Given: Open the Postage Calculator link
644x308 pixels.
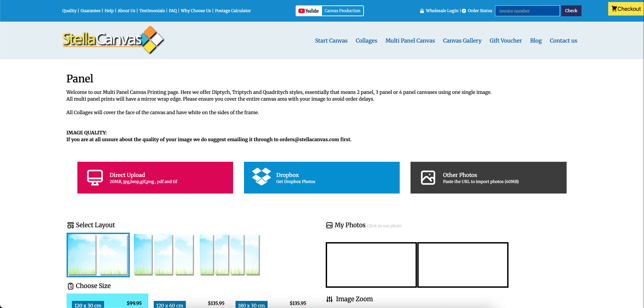Looking at the screenshot, I should pyautogui.click(x=233, y=11).
